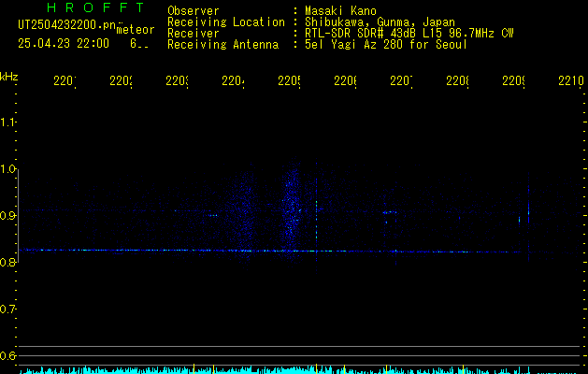Screen dimensions: 588x374
Task: Click the 0.7 frequency axis label
Action: [x=7, y=309]
